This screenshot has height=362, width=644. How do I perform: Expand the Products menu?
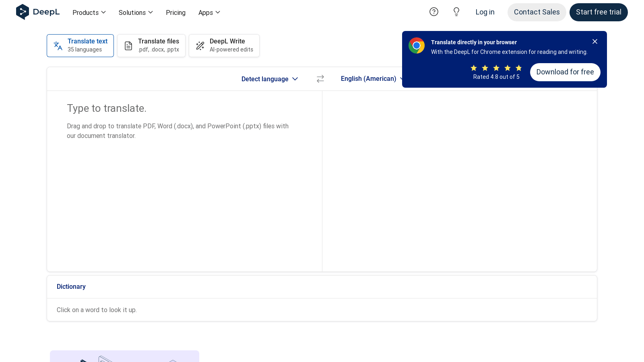click(x=89, y=12)
